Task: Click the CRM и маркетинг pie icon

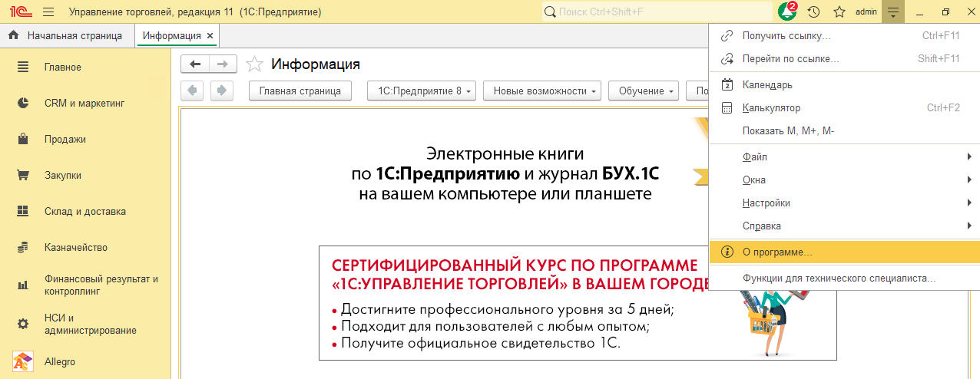Action: pos(23,103)
